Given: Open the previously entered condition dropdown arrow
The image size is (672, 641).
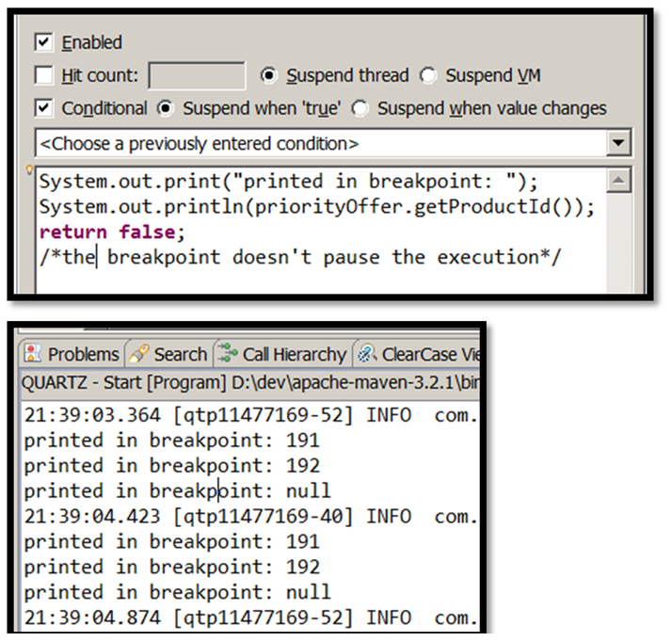Looking at the screenshot, I should tap(617, 144).
